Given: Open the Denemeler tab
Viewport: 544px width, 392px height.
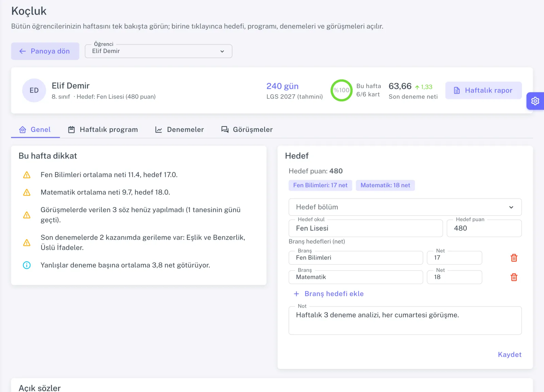Looking at the screenshot, I should [180, 130].
